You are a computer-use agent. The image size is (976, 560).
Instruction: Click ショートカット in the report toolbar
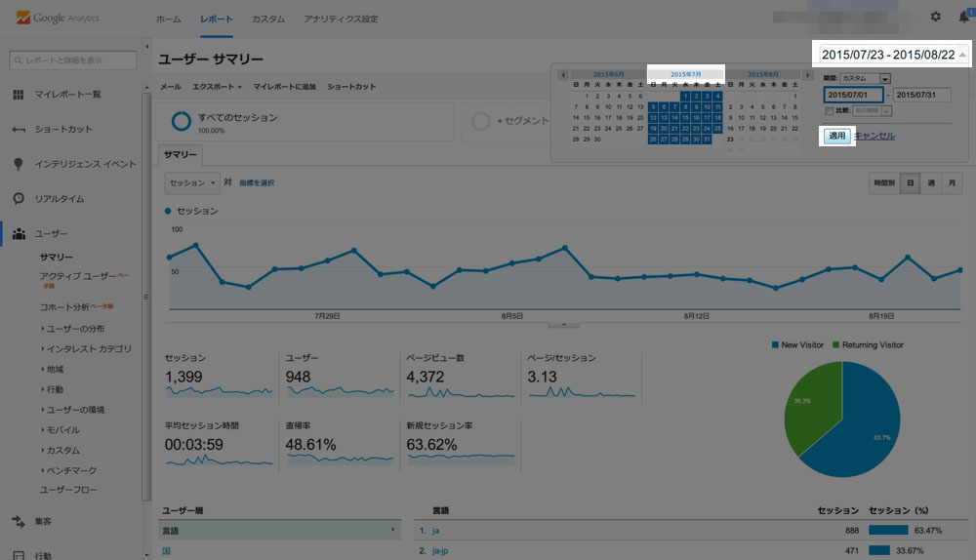[351, 87]
